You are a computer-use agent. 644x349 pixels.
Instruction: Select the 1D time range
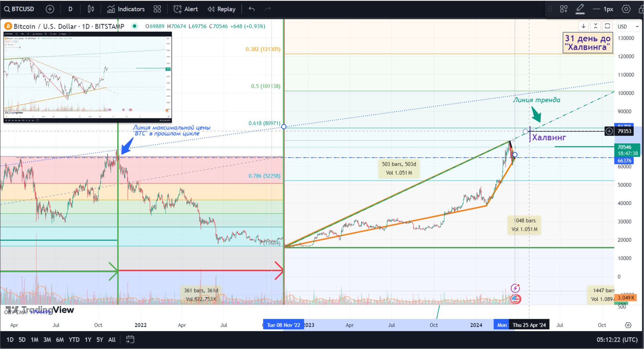[x=10, y=340]
